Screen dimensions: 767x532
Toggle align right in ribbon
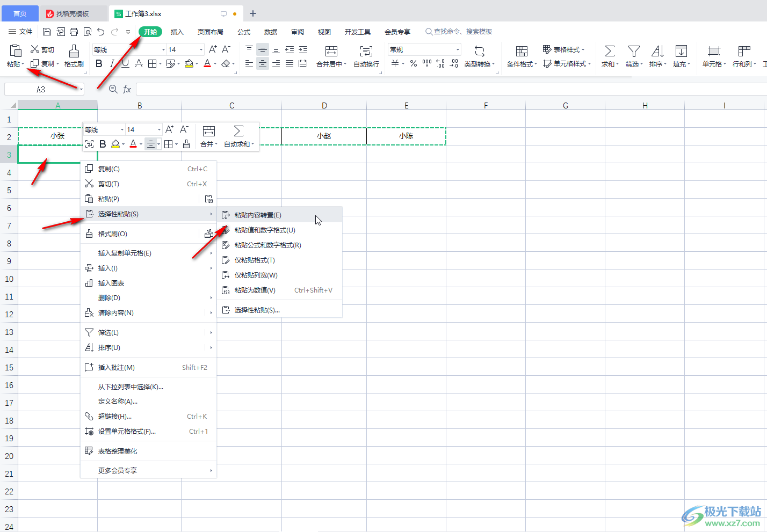276,64
